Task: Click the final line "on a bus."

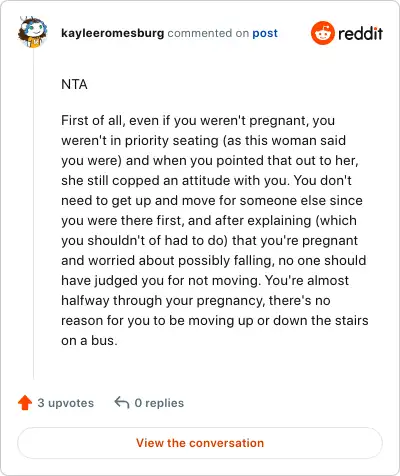Action: click(x=89, y=341)
